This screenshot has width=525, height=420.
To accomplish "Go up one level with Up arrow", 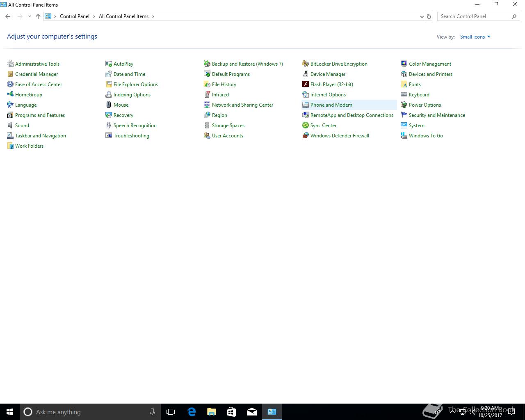I will [38, 16].
